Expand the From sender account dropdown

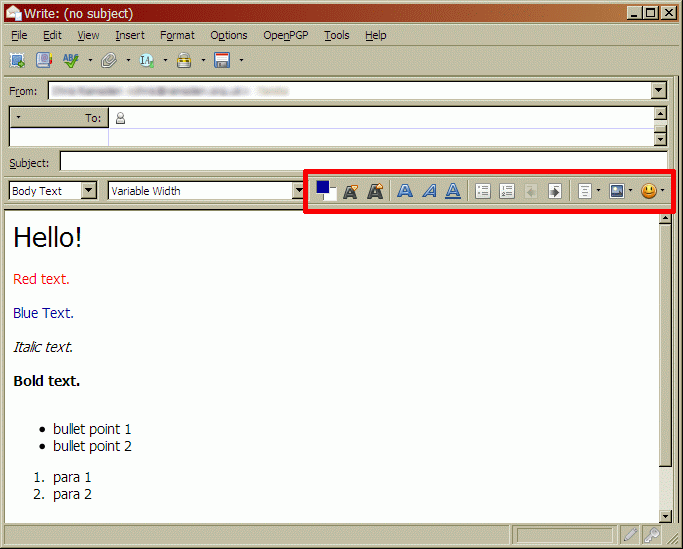click(658, 91)
